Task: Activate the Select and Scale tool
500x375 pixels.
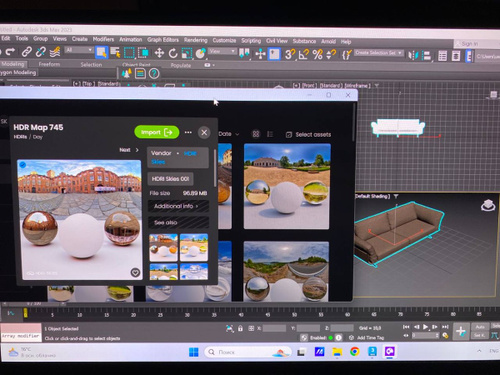Action: click(x=187, y=53)
